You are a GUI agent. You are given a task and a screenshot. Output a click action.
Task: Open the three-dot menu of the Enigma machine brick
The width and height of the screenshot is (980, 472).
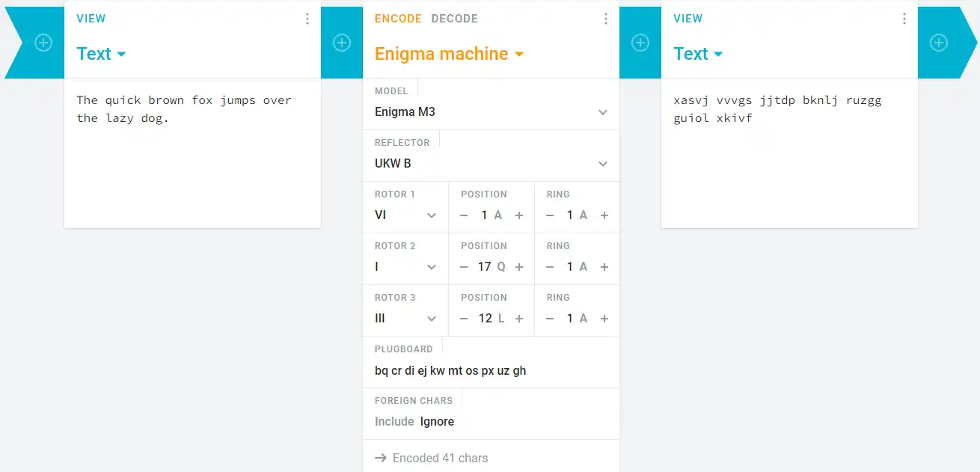click(x=605, y=19)
